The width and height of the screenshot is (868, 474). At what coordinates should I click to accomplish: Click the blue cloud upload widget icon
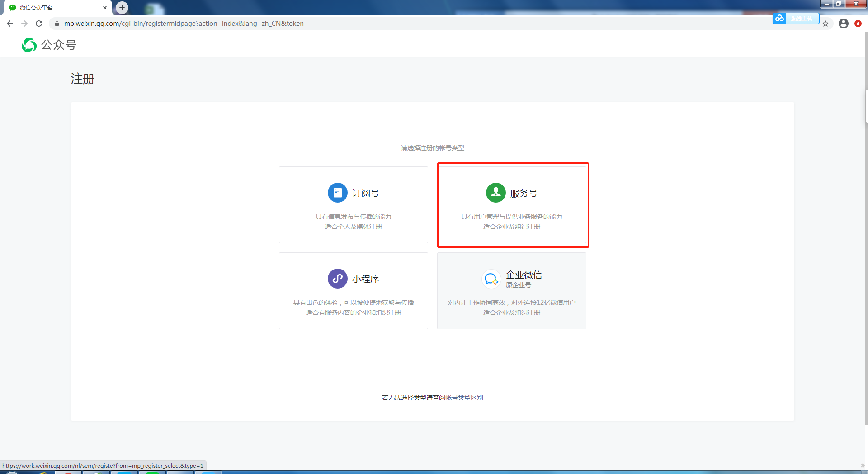[x=779, y=18]
